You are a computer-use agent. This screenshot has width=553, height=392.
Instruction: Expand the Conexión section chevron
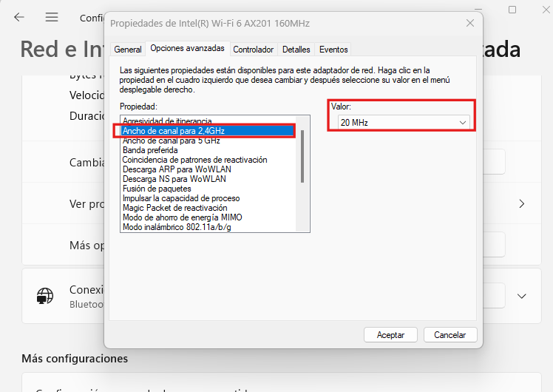click(x=522, y=296)
